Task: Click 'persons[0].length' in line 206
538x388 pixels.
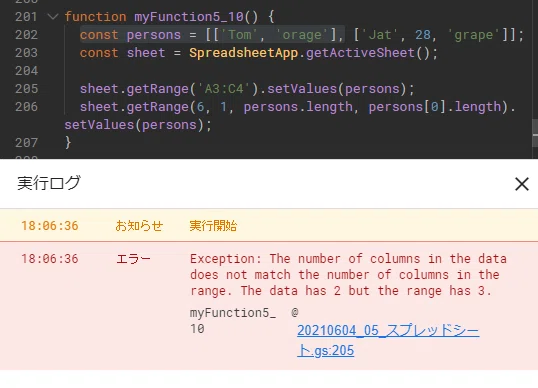Action: 435,107
